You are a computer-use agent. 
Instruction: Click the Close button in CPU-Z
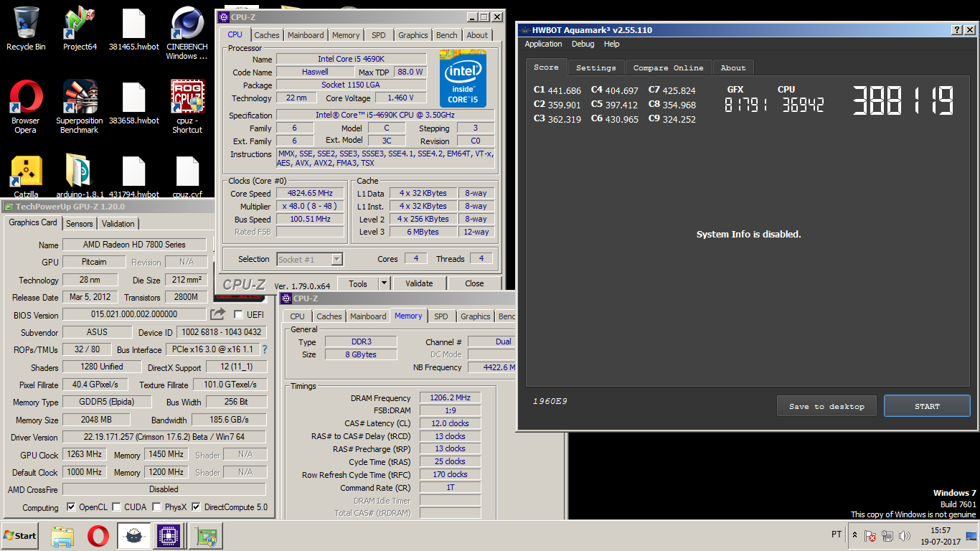474,283
